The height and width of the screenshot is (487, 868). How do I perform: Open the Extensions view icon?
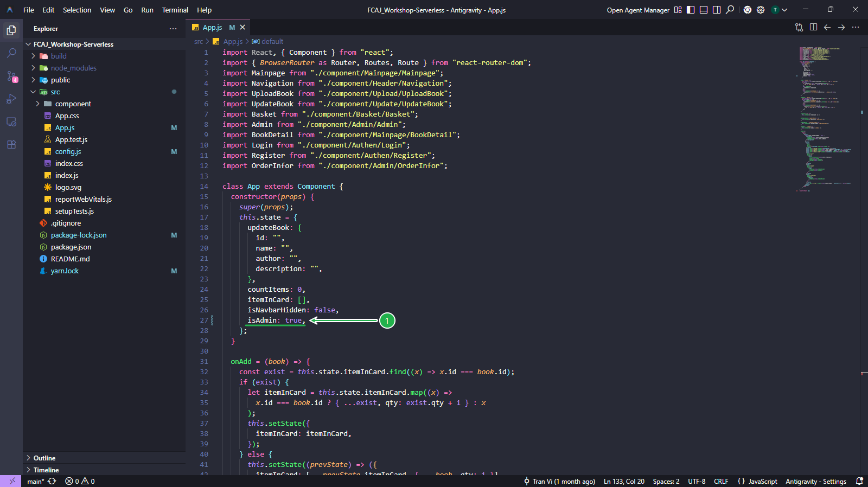tap(11, 144)
